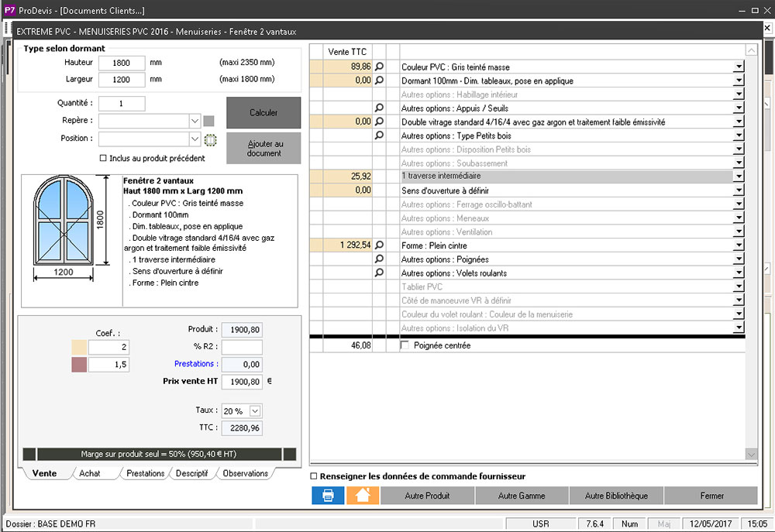Click the orange home icon button
Image resolution: width=775 pixels, height=532 pixels.
click(x=362, y=496)
